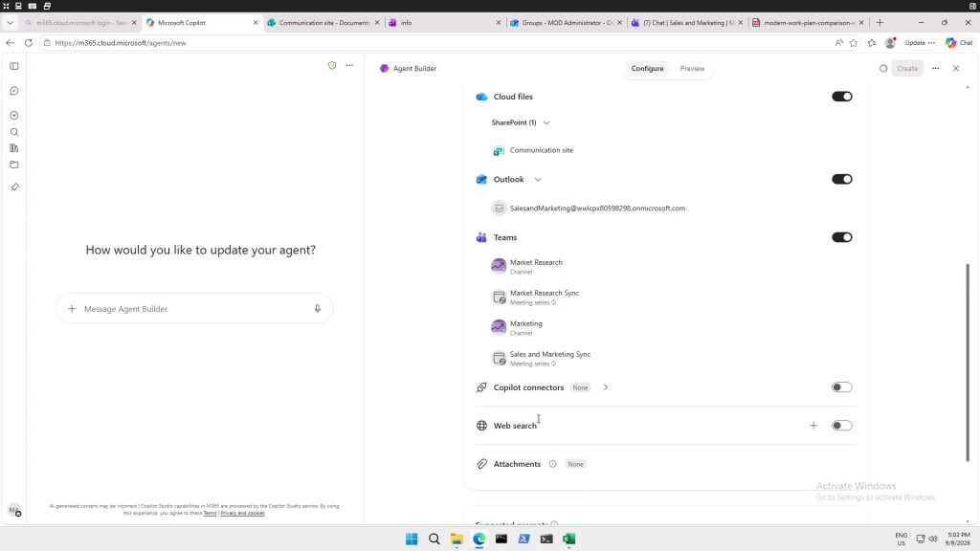Click the Agent Builder logo icon

[385, 69]
